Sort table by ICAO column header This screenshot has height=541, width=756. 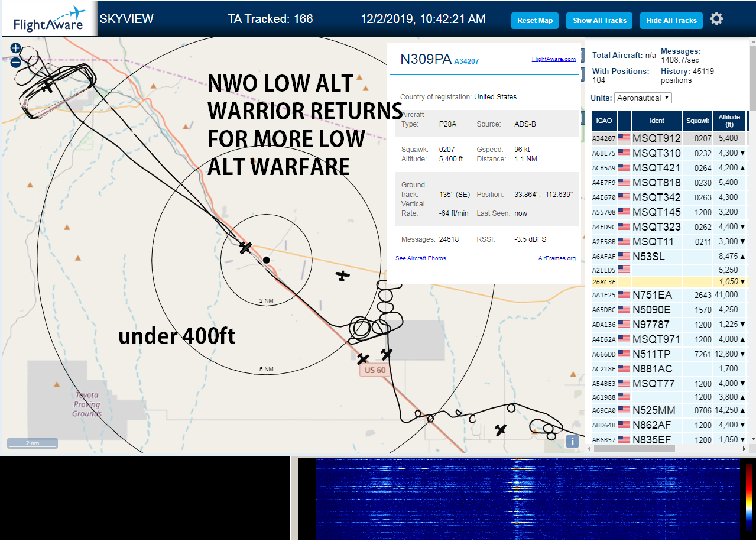pos(604,121)
